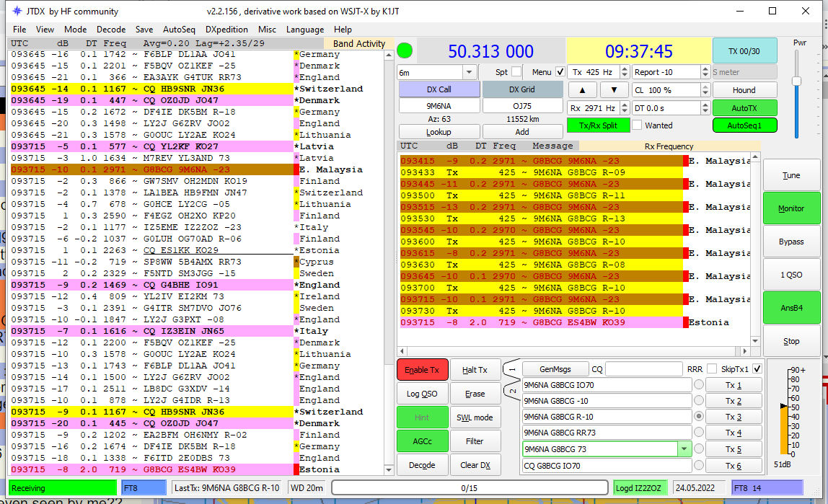Click the 'Logd IZ2ZOZ' status bar entry
Viewport: 828px width, 504px height.
pyautogui.click(x=640, y=488)
